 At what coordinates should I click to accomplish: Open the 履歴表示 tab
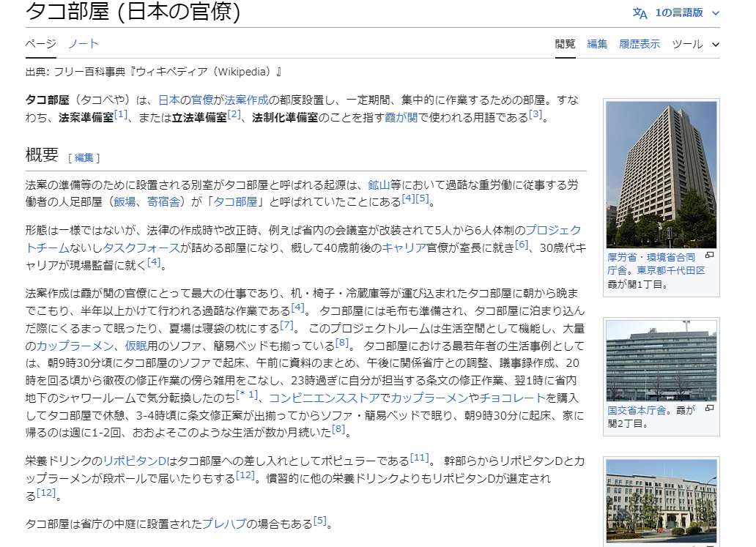[640, 45]
